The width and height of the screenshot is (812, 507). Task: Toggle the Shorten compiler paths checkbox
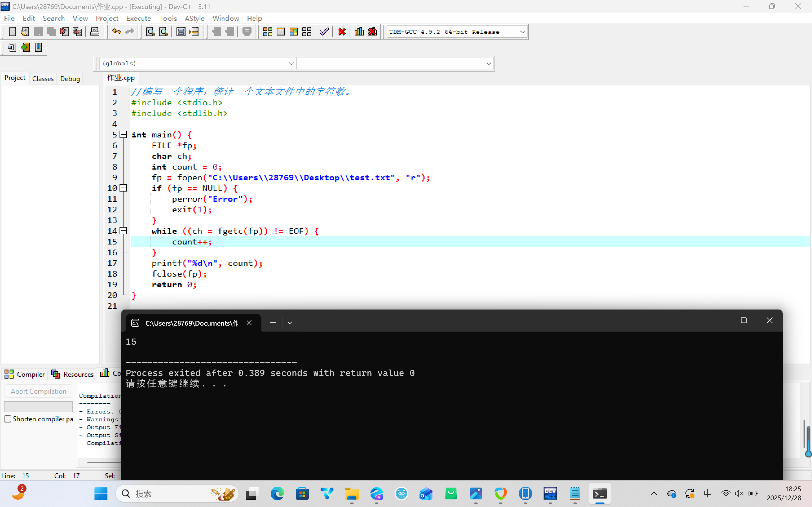8,419
